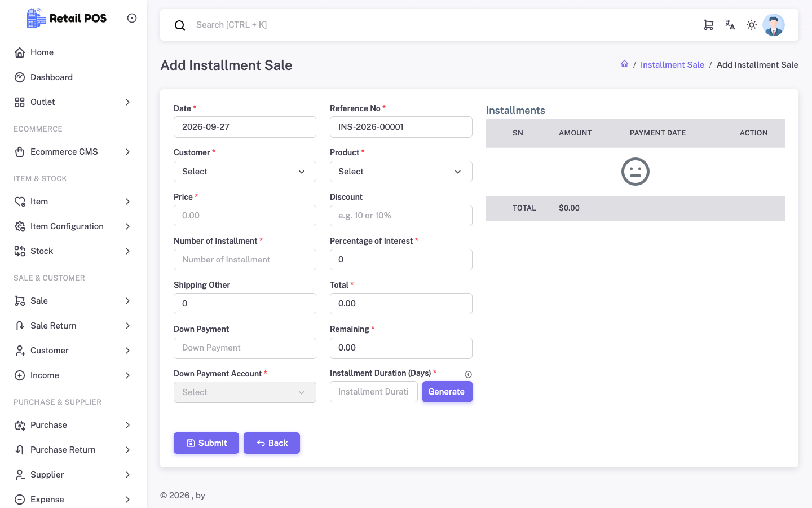
Task: Submit the installment sale form
Action: pos(206,443)
